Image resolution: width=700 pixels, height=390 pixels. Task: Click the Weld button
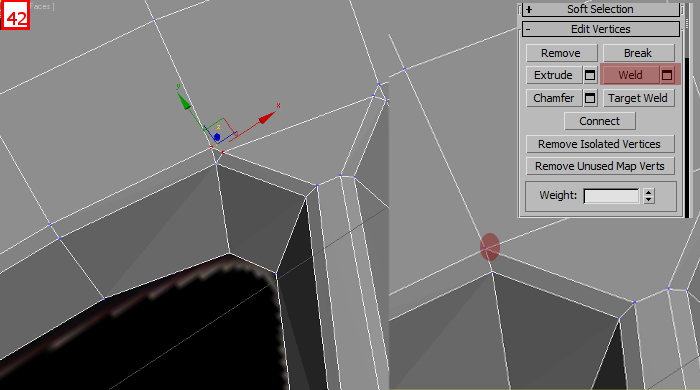[x=630, y=75]
